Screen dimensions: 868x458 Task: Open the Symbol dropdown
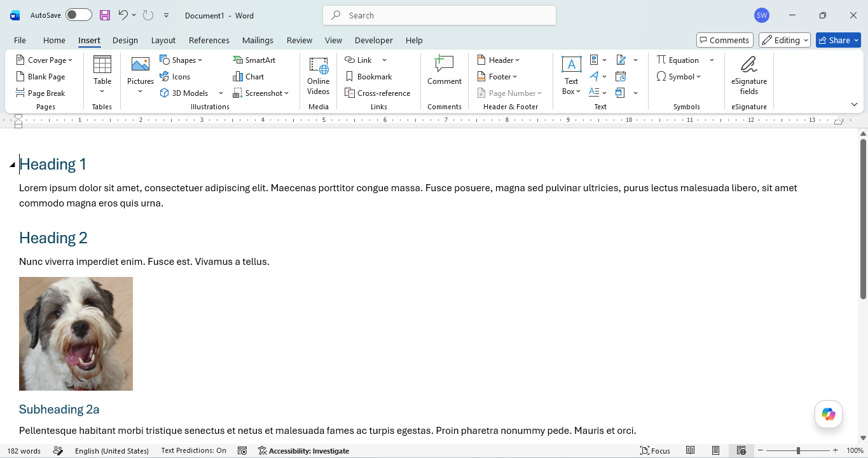point(679,77)
